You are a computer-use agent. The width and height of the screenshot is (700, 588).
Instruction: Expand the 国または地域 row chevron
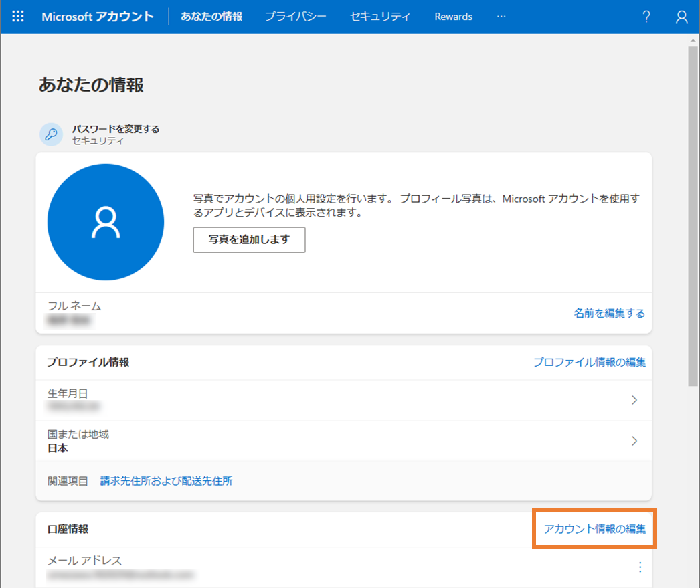(634, 441)
